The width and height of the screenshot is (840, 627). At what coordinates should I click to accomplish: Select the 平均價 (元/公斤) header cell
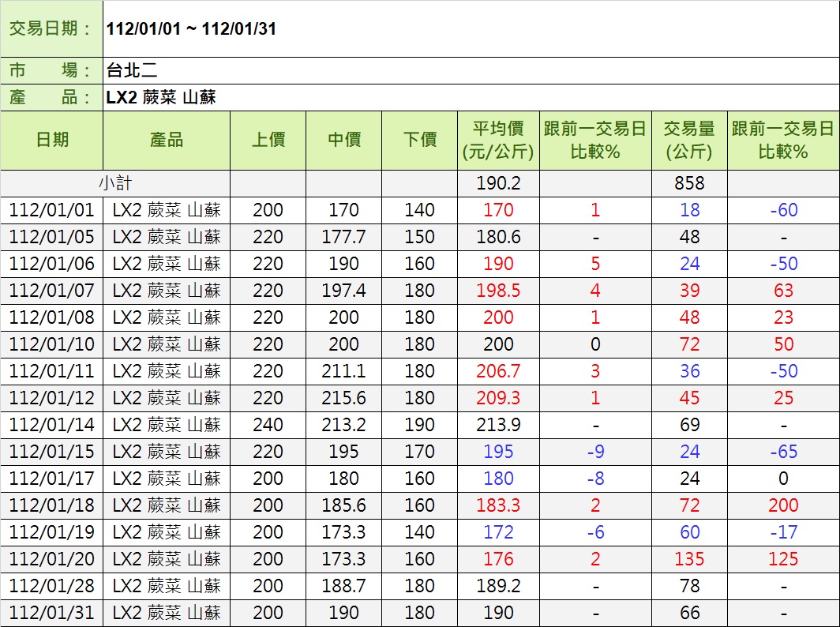pos(498,140)
